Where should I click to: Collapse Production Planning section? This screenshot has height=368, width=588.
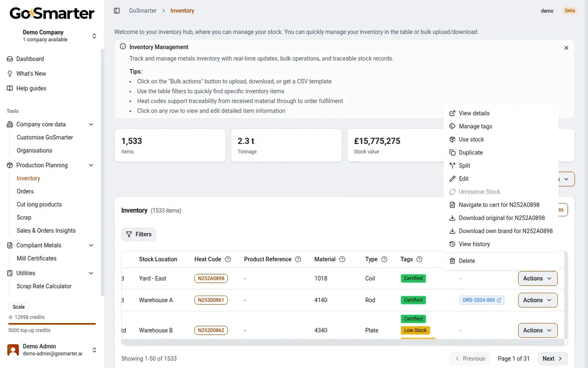coord(91,165)
